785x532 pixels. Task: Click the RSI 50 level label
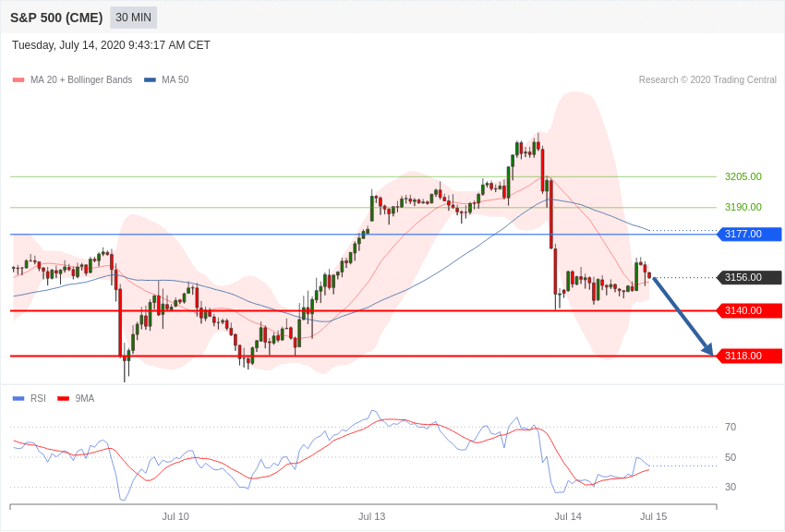coord(731,457)
